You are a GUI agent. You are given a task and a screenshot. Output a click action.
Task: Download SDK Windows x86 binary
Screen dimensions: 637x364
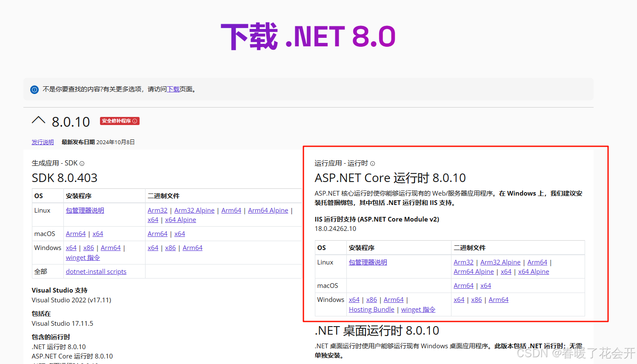[170, 248]
